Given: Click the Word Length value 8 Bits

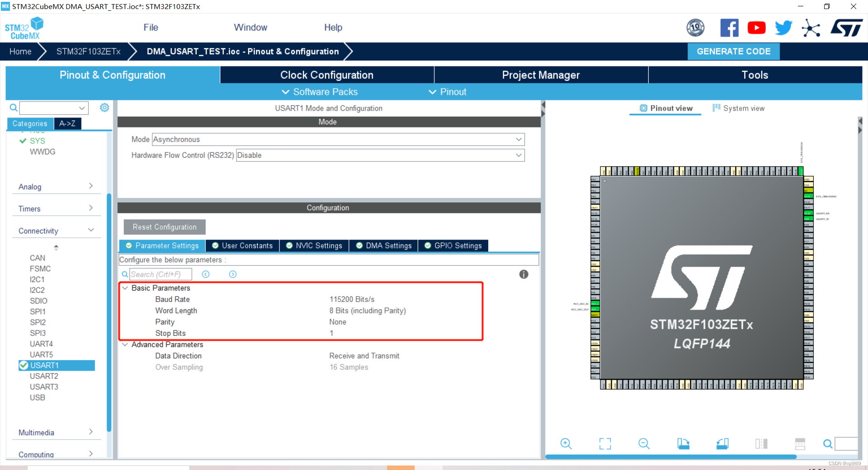Looking at the screenshot, I should 368,310.
